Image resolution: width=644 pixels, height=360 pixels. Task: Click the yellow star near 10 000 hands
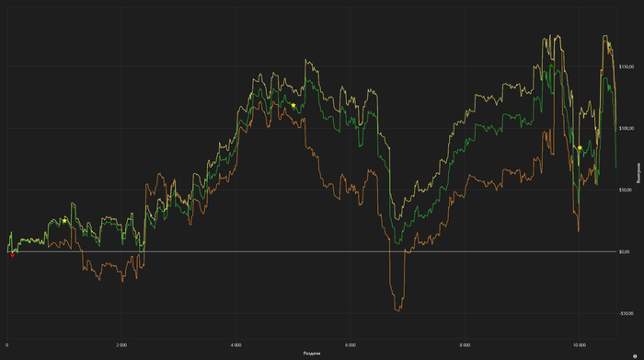pos(580,147)
